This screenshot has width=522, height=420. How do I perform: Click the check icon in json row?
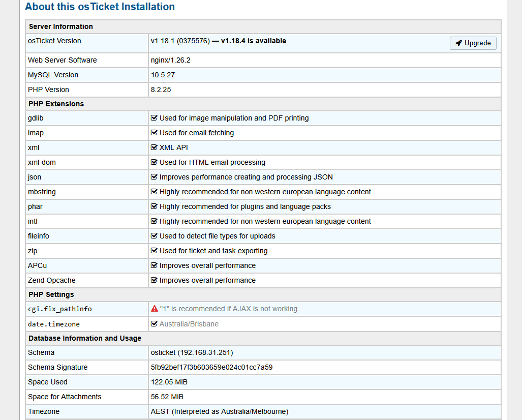(x=154, y=177)
